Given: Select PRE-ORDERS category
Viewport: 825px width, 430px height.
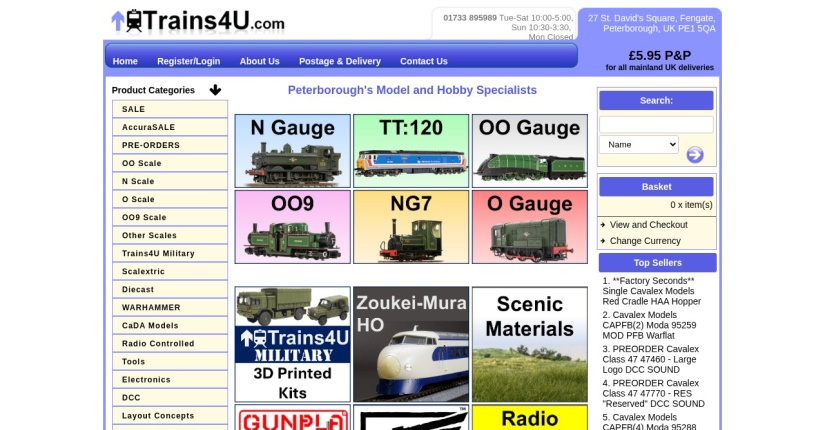Looking at the screenshot, I should (170, 145).
